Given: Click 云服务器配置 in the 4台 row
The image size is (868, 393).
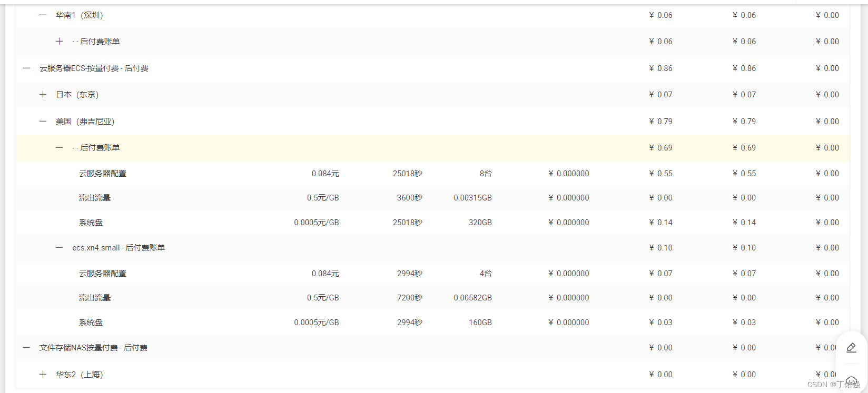Looking at the screenshot, I should point(103,274).
